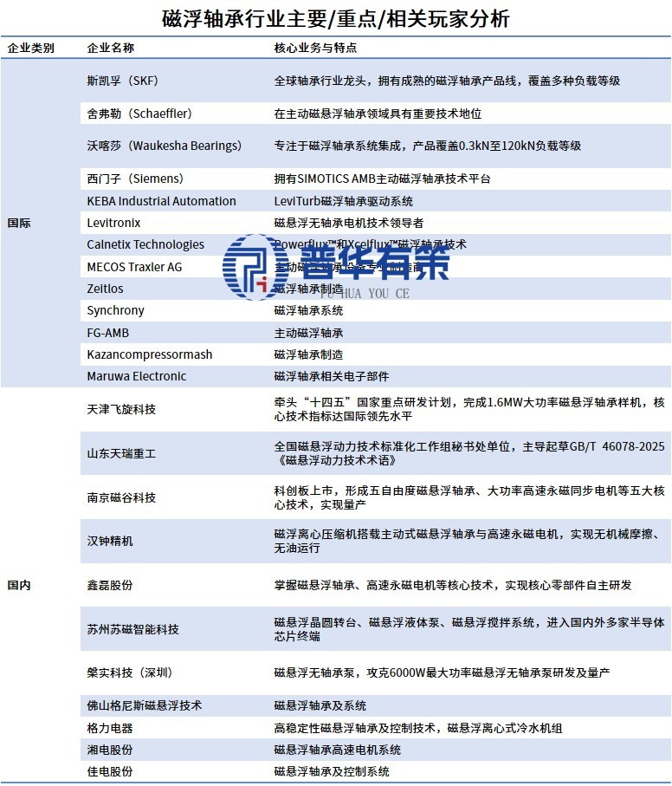The width and height of the screenshot is (672, 786).
Task: Select the category label 国际
Action: coord(19,223)
